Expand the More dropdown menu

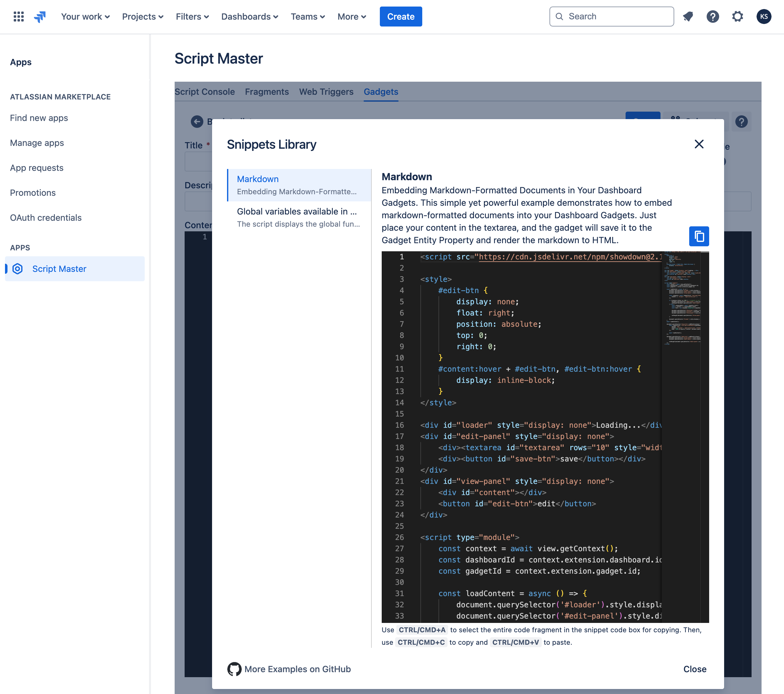351,17
